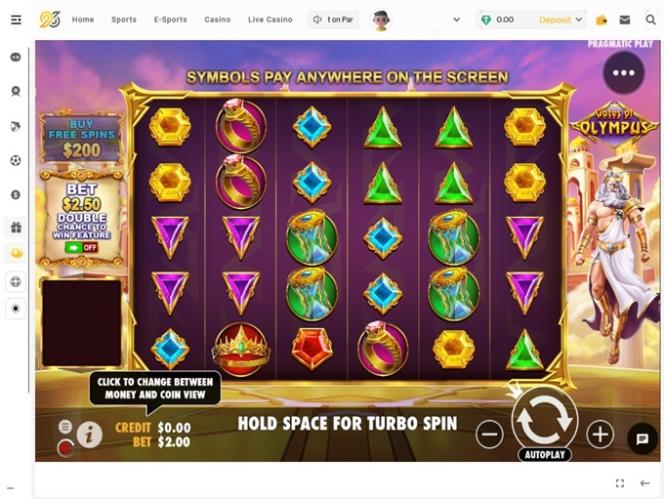Click the search magnifier icon
Viewport: 664px width, 499px height.
click(x=650, y=19)
